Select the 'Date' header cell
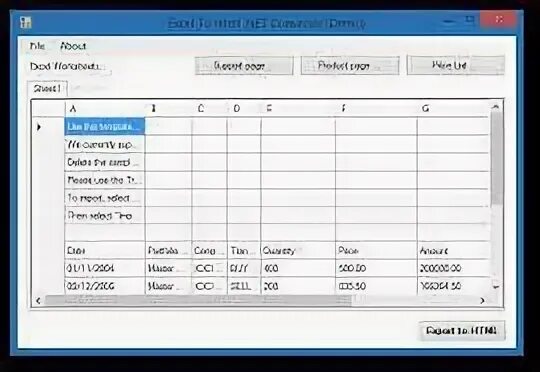This screenshot has height=372, width=540. (x=105, y=250)
